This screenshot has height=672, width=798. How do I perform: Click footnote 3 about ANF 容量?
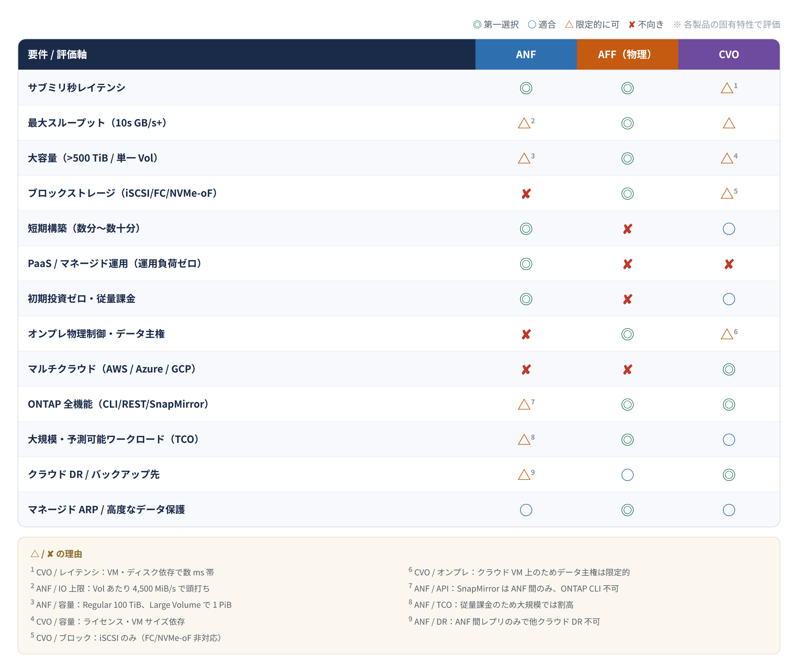click(131, 605)
